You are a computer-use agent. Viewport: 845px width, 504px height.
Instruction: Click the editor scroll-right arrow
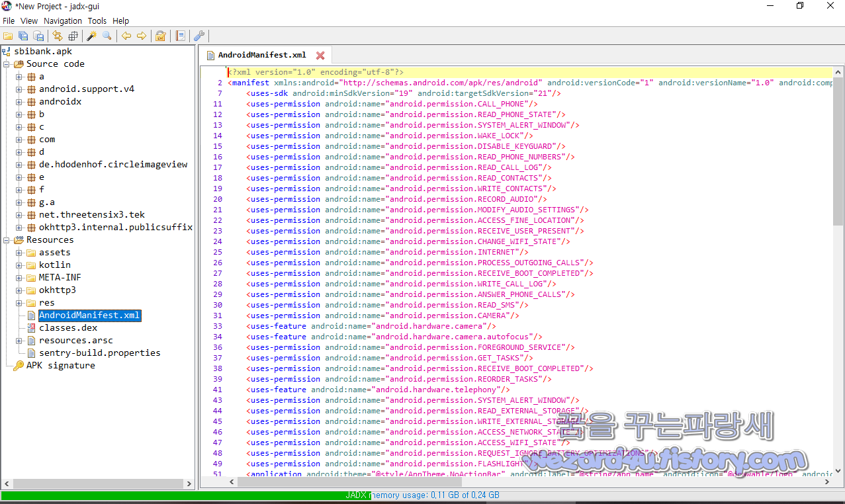tap(828, 483)
